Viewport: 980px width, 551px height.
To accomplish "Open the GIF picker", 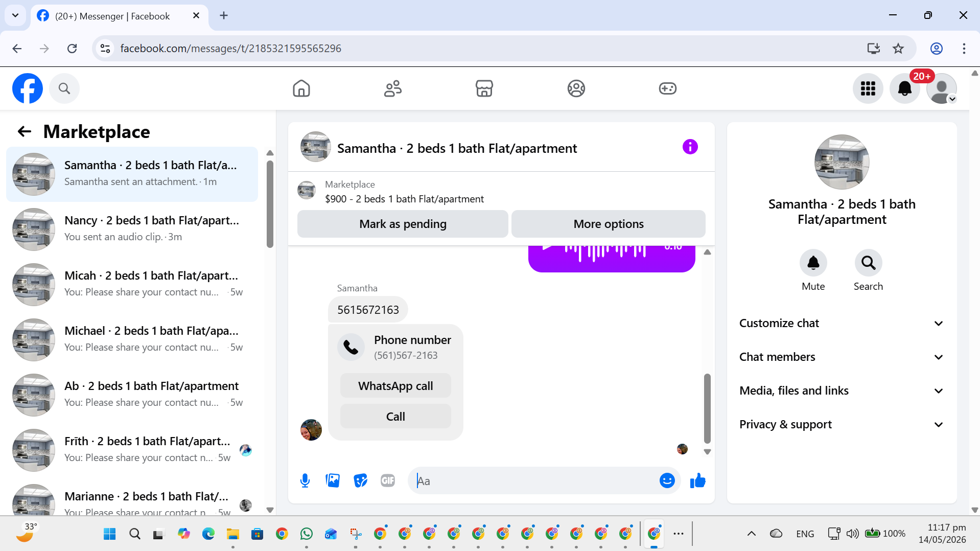I will click(x=388, y=480).
